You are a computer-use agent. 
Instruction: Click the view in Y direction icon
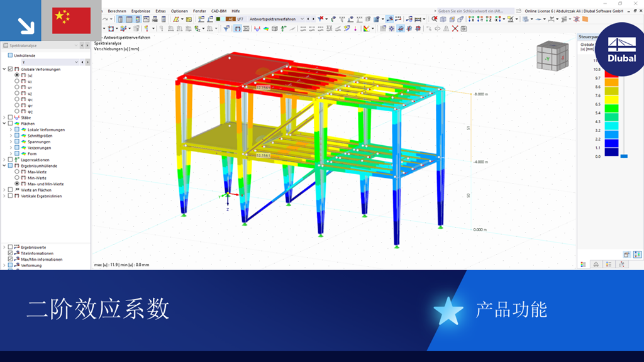[480, 19]
